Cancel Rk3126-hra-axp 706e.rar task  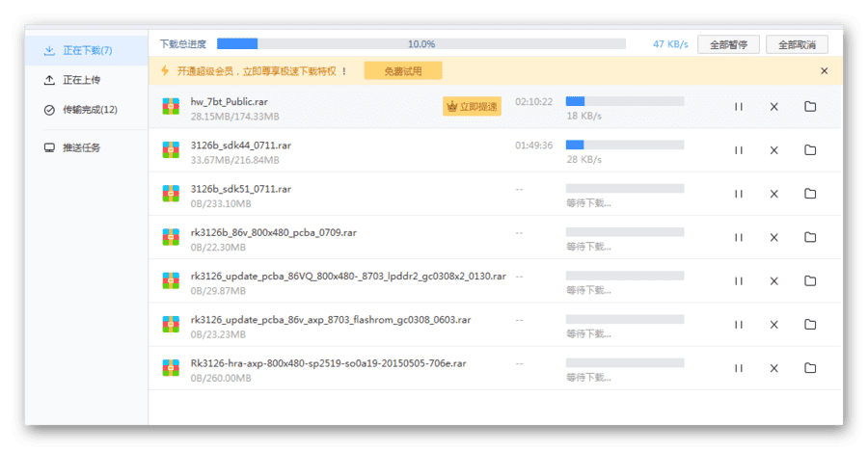click(773, 368)
